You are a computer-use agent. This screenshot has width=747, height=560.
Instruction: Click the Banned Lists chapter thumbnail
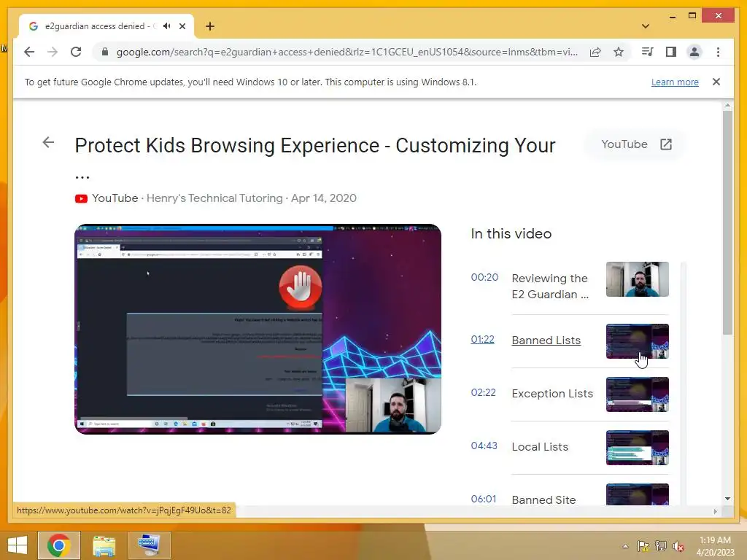pos(638,341)
